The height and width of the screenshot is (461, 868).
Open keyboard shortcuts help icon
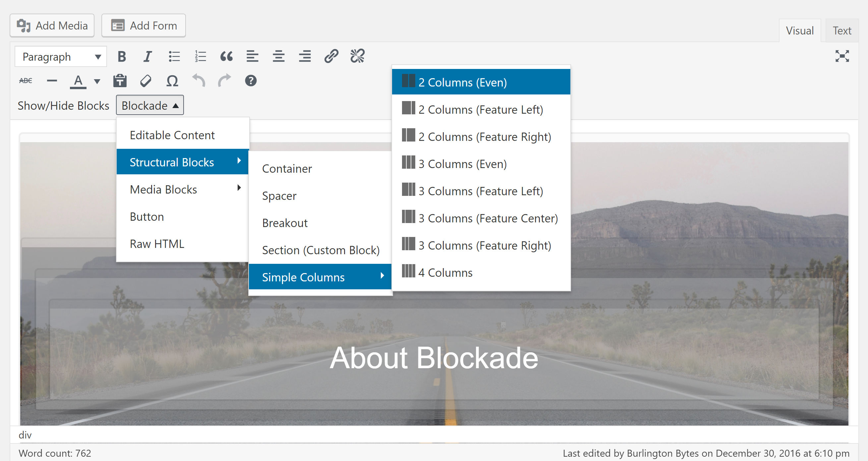point(251,81)
